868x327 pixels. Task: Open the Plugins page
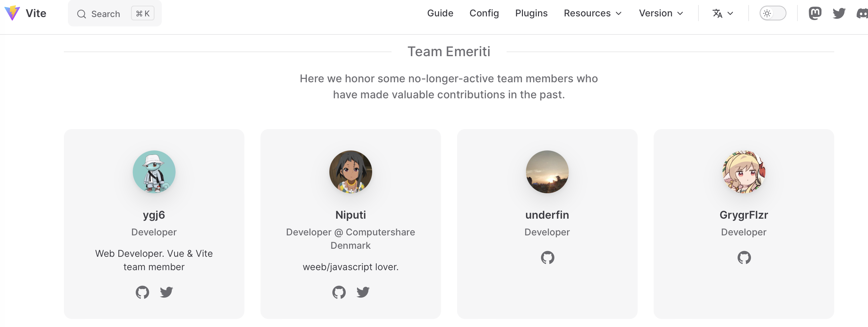click(531, 13)
